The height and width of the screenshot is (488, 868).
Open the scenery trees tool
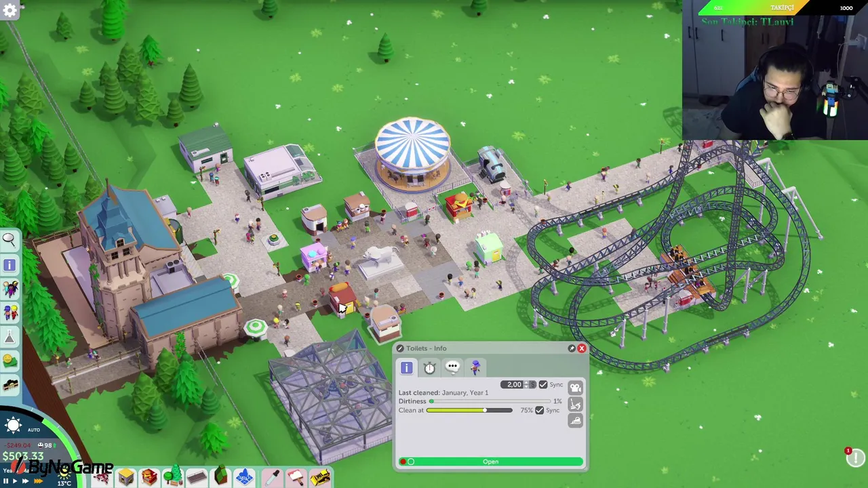174,477
